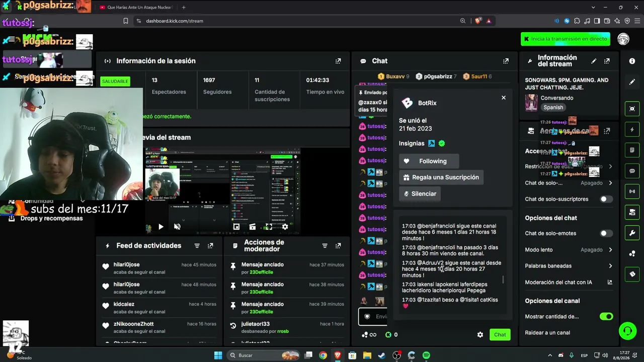This screenshot has width=644, height=362.
Task: Expand the Chat de solo-... Apagado option
Action: pyautogui.click(x=610, y=183)
